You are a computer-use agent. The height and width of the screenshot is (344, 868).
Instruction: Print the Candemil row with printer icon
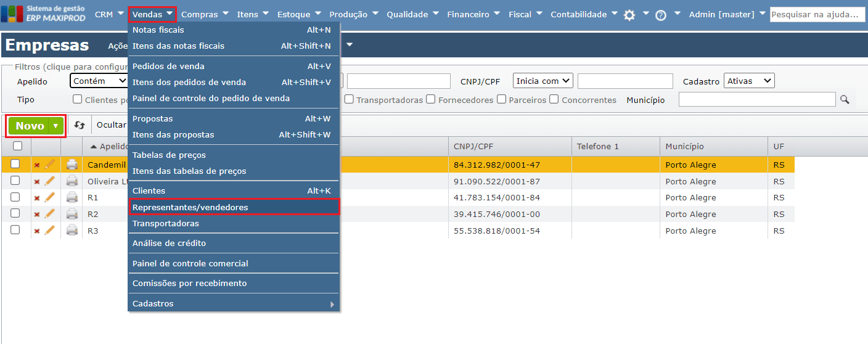pos(72,165)
